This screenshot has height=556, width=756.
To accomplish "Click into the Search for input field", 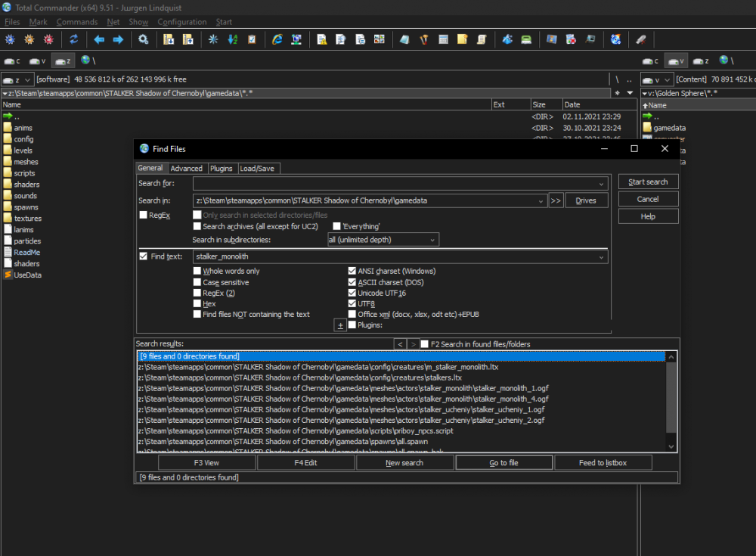I will click(x=395, y=184).
